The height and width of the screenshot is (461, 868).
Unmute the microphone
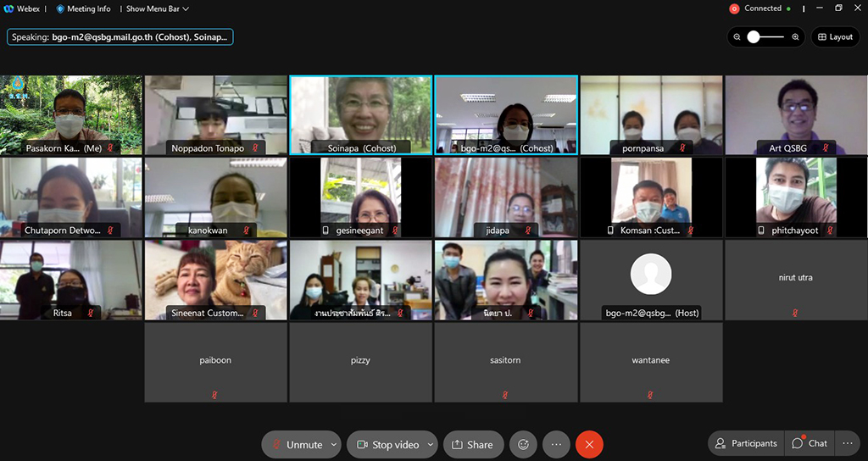click(x=296, y=444)
